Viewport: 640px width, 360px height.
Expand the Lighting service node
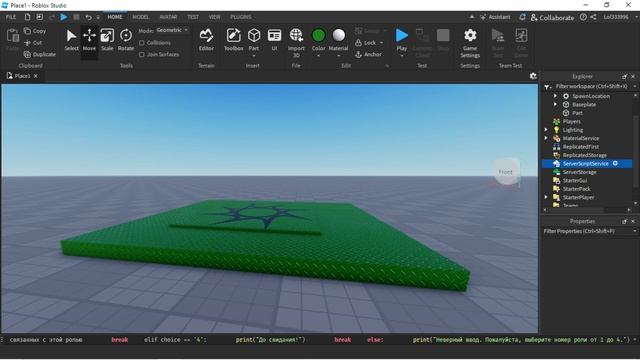[x=546, y=130]
